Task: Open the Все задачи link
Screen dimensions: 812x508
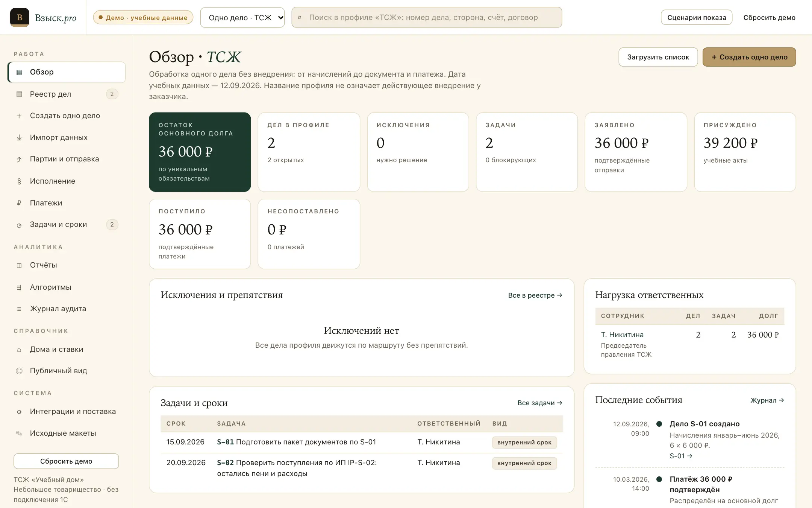Action: (x=540, y=403)
